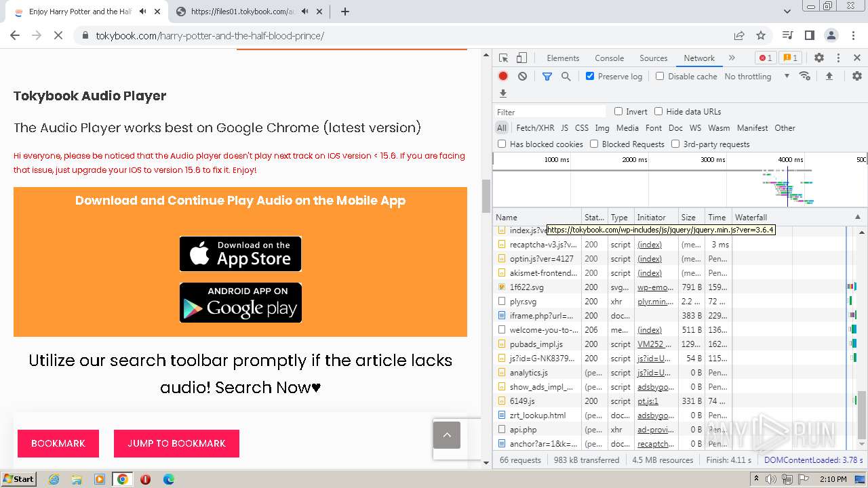Click the scroll-to-top arrow button

[x=447, y=435]
